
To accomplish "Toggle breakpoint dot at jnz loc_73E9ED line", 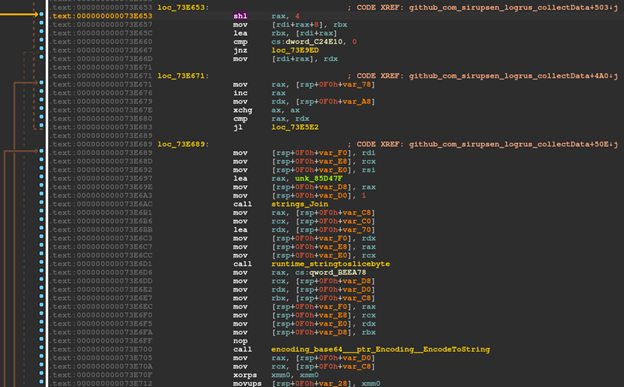I will click(x=41, y=49).
